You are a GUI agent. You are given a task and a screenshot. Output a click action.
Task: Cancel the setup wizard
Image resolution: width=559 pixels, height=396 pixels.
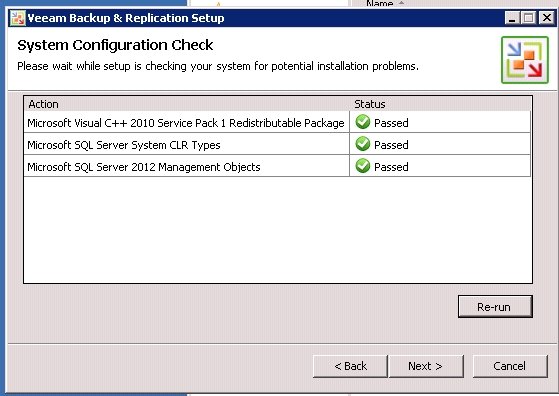click(x=510, y=366)
